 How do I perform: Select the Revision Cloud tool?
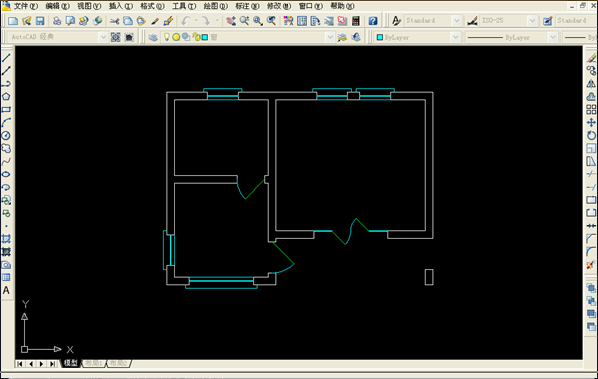pos(6,148)
